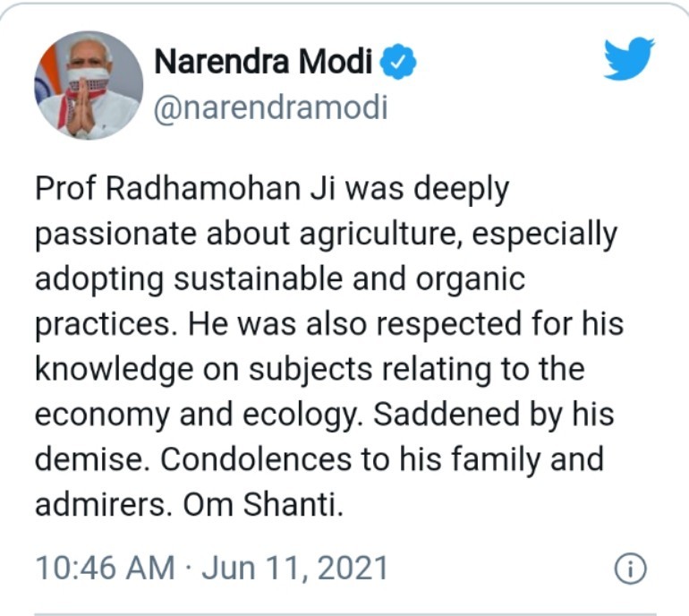
Task: Open Narendra Modi's profile picture
Action: [89, 85]
